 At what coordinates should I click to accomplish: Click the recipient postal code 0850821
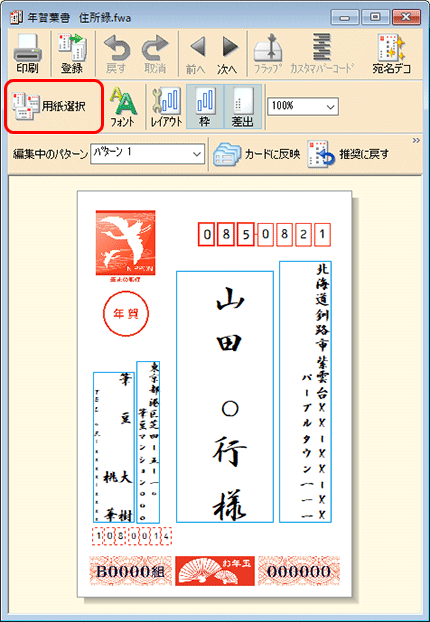pyautogui.click(x=264, y=234)
